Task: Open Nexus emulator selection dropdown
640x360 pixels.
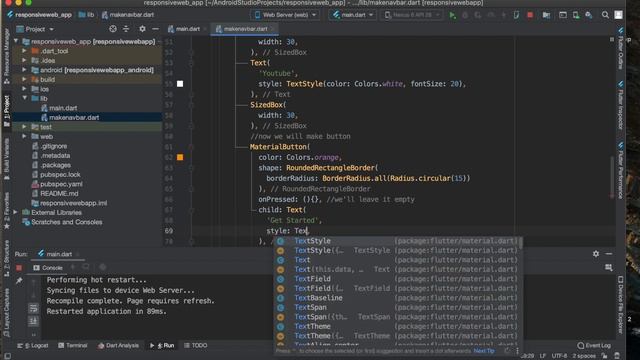Action: coord(412,15)
